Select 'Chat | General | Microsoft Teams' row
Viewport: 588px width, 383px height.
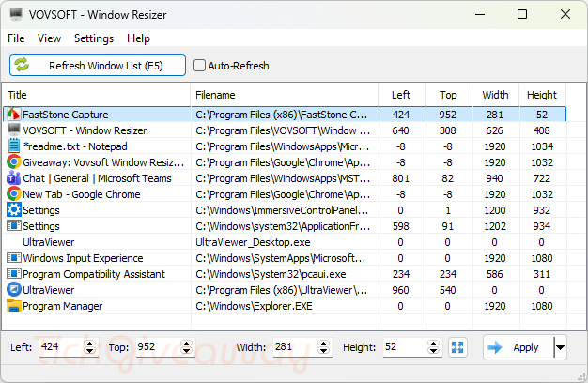pos(285,178)
